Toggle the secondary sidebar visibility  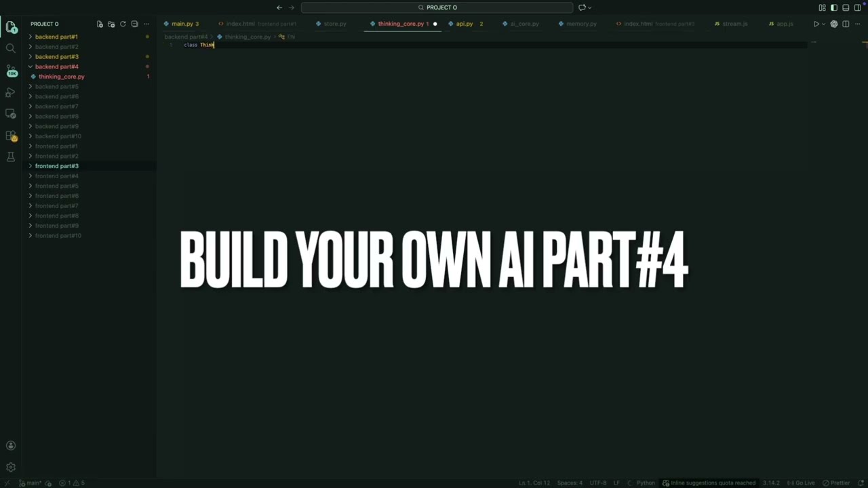857,7
